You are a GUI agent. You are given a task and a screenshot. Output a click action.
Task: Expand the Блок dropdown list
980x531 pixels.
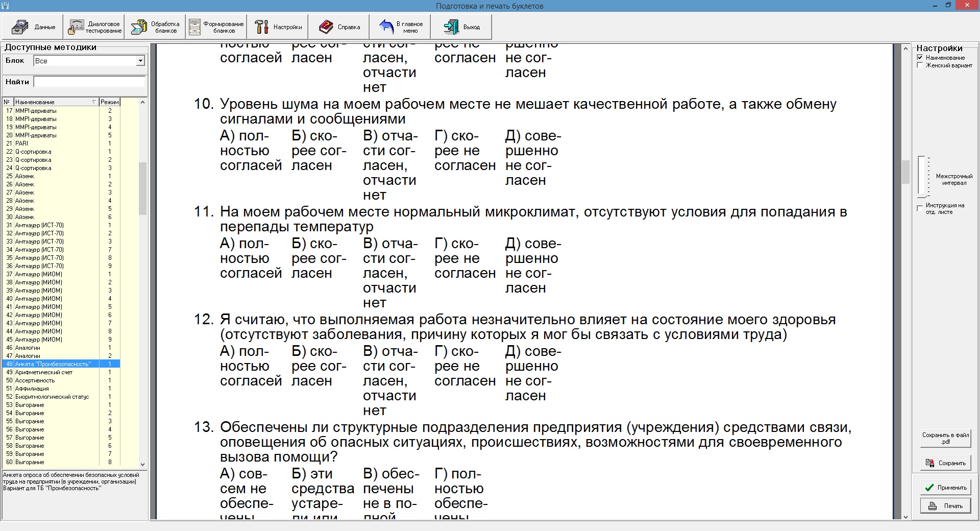pyautogui.click(x=140, y=61)
